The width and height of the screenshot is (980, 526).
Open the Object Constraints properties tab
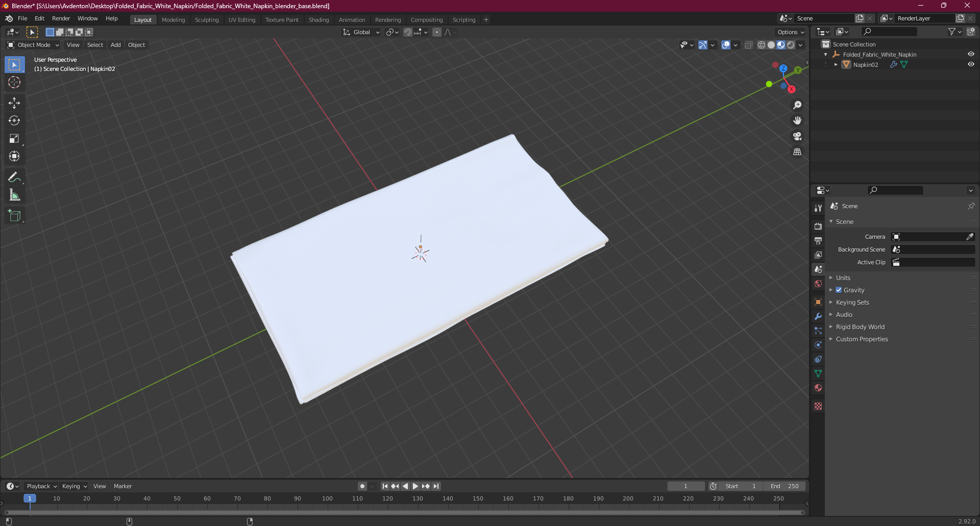(x=818, y=359)
